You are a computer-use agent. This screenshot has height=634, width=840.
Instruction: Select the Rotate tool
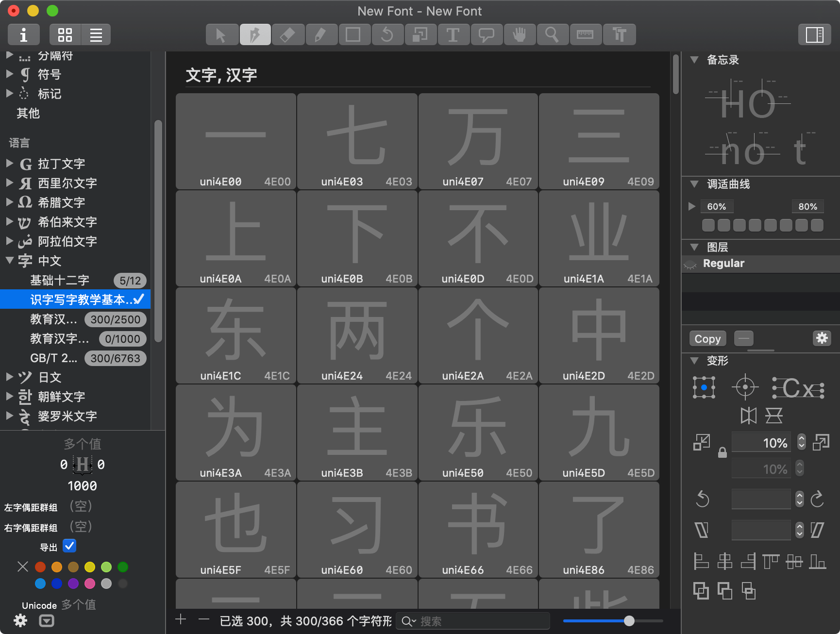click(387, 34)
